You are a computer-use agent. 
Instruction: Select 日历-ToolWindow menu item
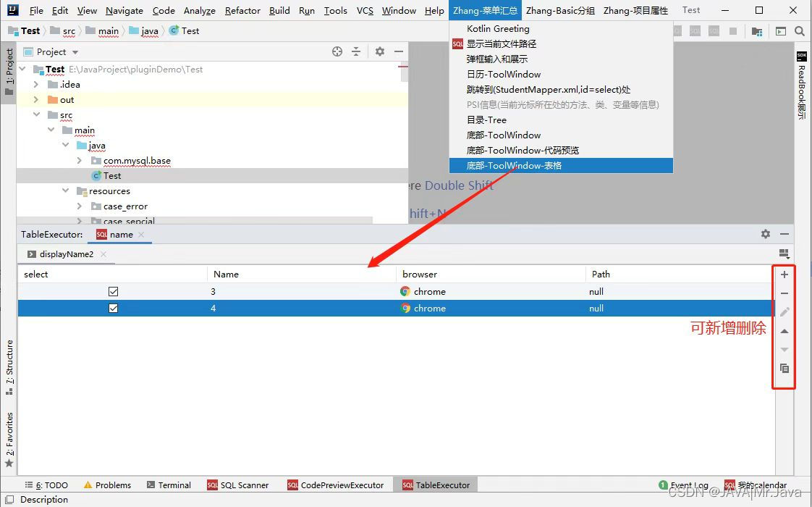[x=562, y=74]
